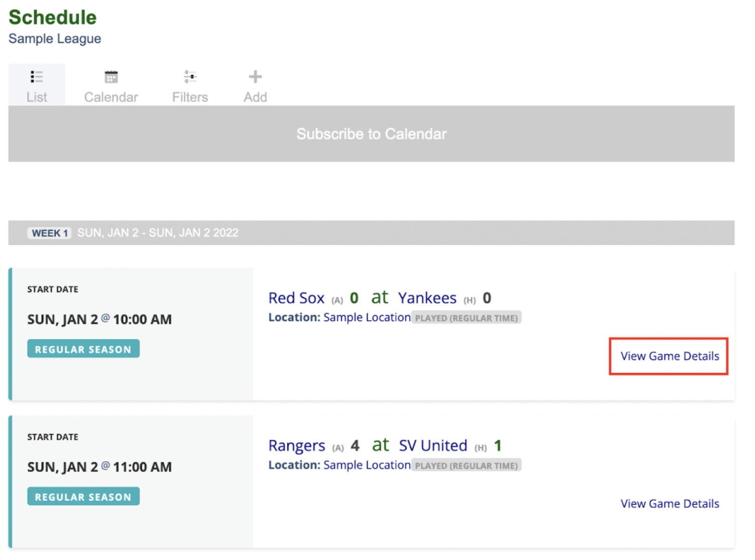Viewport: 755px width, 560px height.
Task: Click the Sun, Jan 2 - Sun, Jan 2 2022 range
Action: (x=158, y=233)
